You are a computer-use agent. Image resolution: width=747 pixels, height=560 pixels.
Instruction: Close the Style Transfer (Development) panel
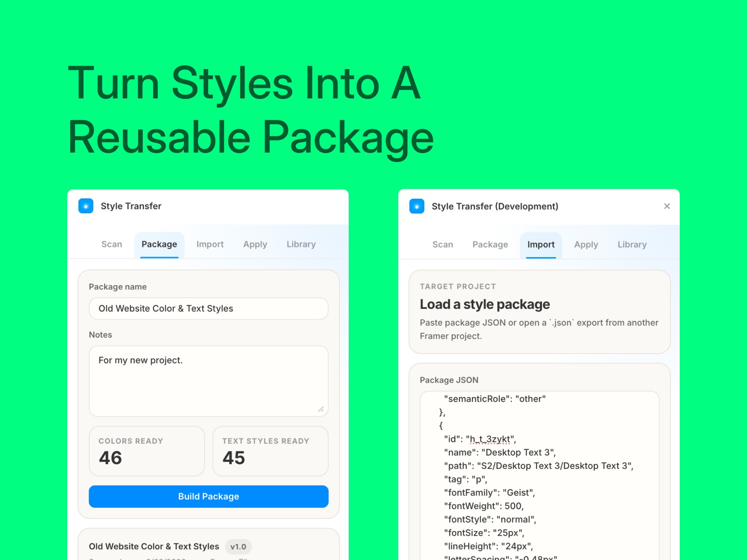click(x=667, y=206)
